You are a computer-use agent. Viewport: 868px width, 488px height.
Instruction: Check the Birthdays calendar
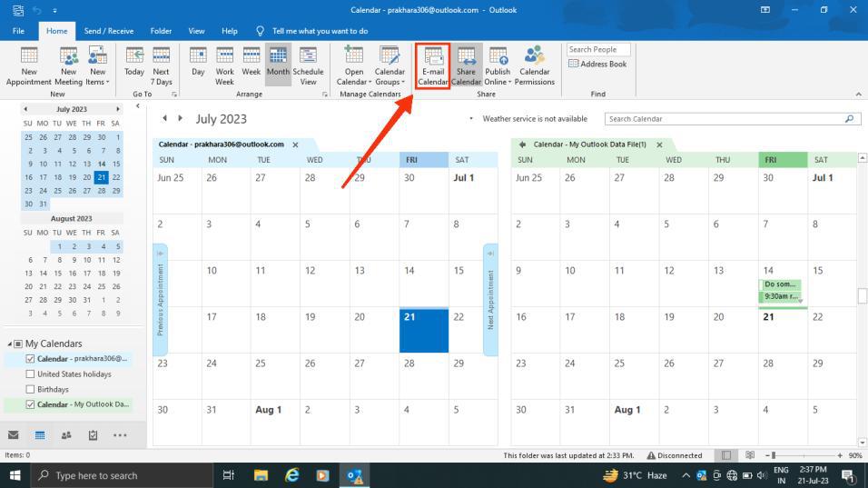tap(31, 390)
